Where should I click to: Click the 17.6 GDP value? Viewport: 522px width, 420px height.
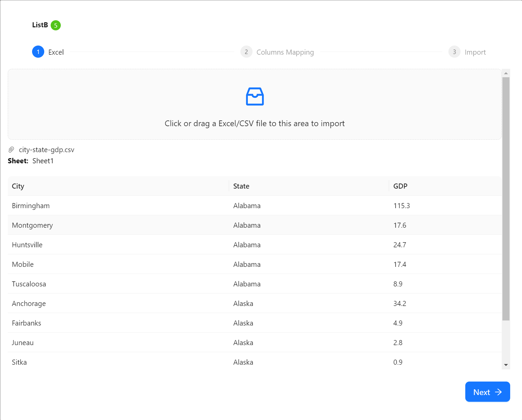(400, 225)
